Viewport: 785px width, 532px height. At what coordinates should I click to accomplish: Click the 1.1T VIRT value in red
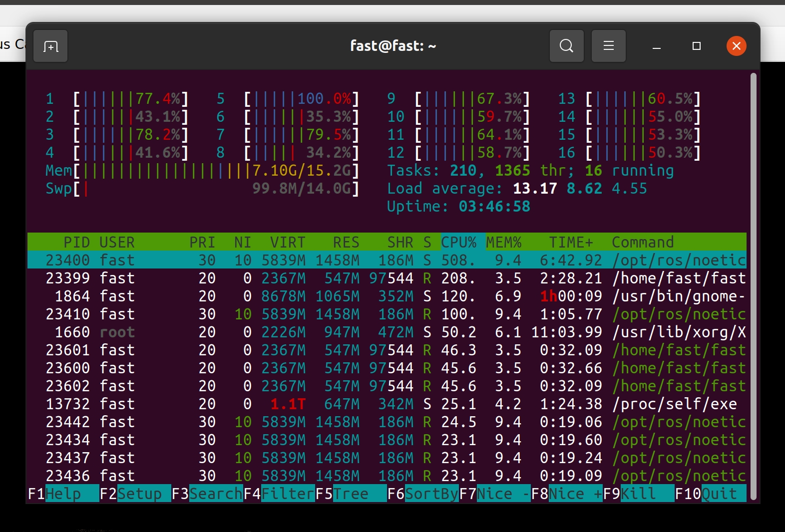pos(288,404)
